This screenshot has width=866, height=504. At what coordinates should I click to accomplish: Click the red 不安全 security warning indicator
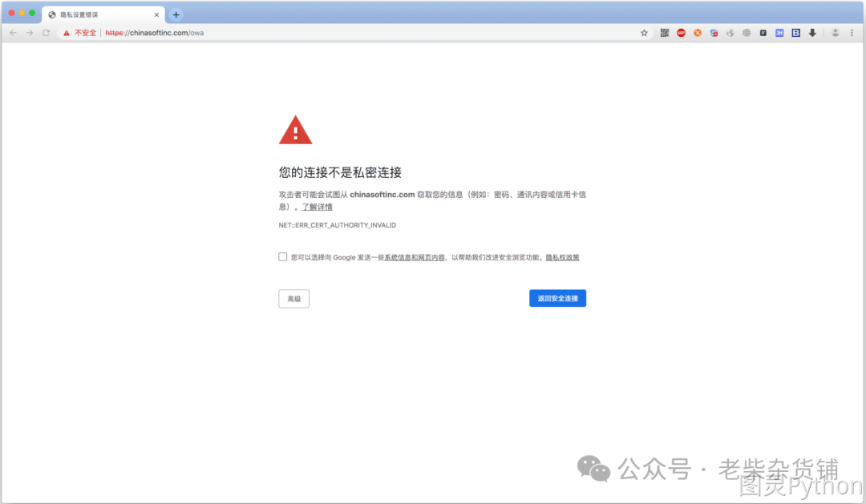click(80, 33)
